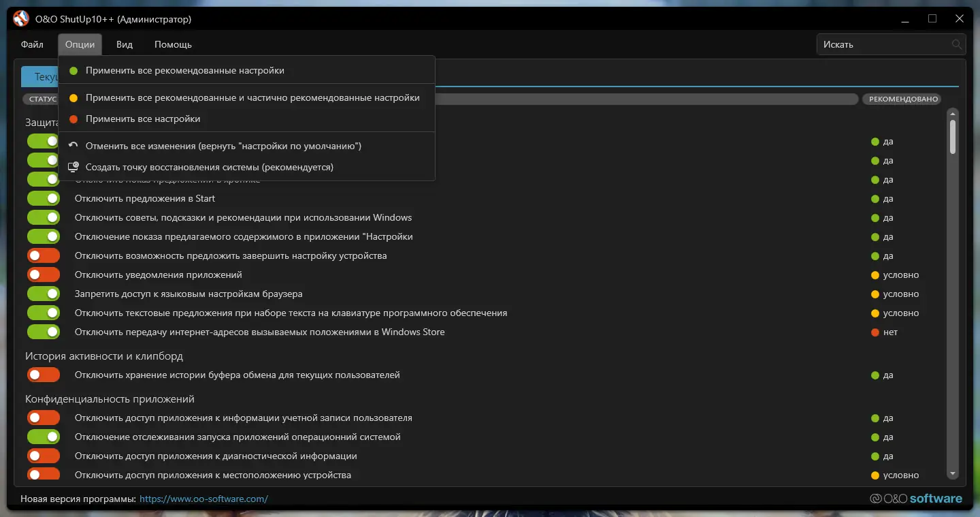Enable хранение истории буфера обмена toggle
Viewport: 980px width, 517px height.
pyautogui.click(x=44, y=375)
